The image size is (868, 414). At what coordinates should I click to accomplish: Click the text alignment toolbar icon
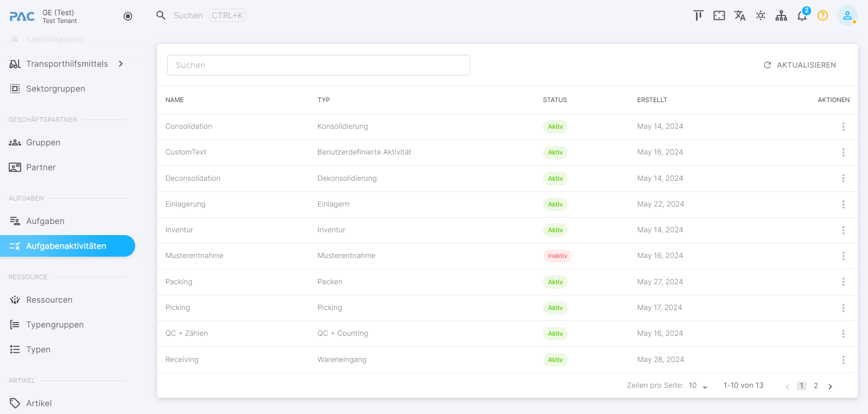point(698,16)
